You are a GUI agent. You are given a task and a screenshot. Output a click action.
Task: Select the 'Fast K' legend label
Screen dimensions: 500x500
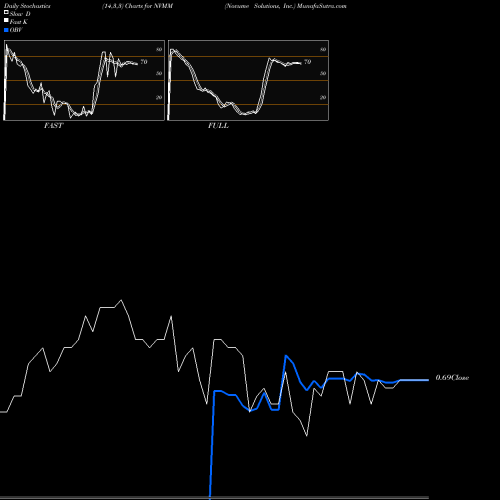pos(19,22)
